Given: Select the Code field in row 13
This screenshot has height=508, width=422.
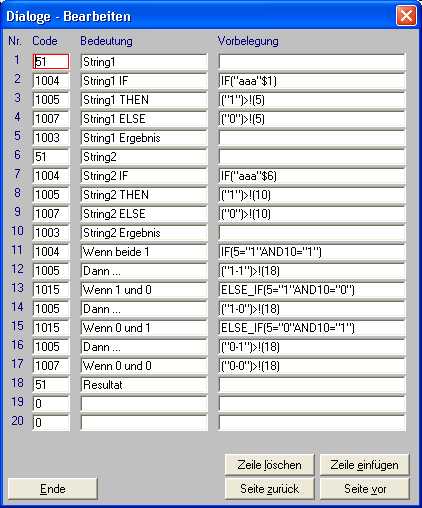Looking at the screenshot, I should (51, 290).
